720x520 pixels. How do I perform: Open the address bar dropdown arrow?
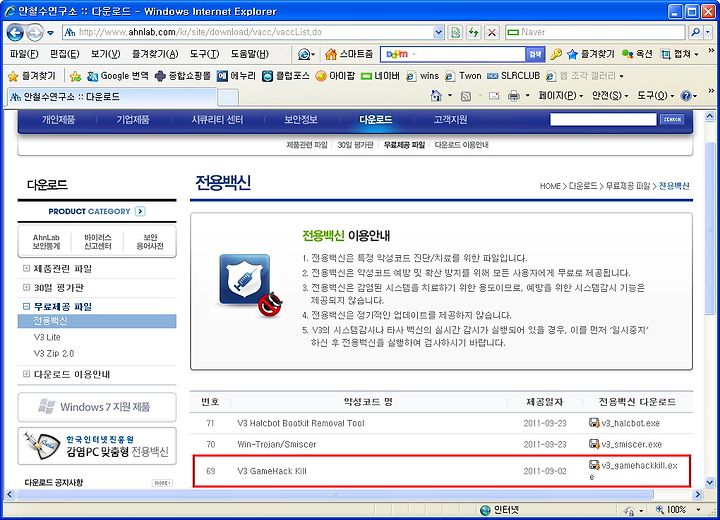[x=438, y=32]
